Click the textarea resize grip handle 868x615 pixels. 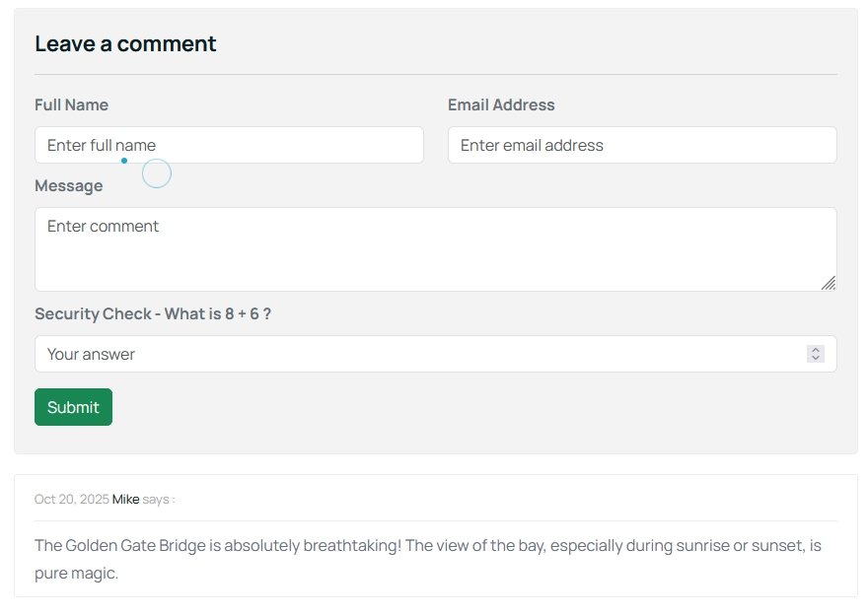click(x=829, y=285)
